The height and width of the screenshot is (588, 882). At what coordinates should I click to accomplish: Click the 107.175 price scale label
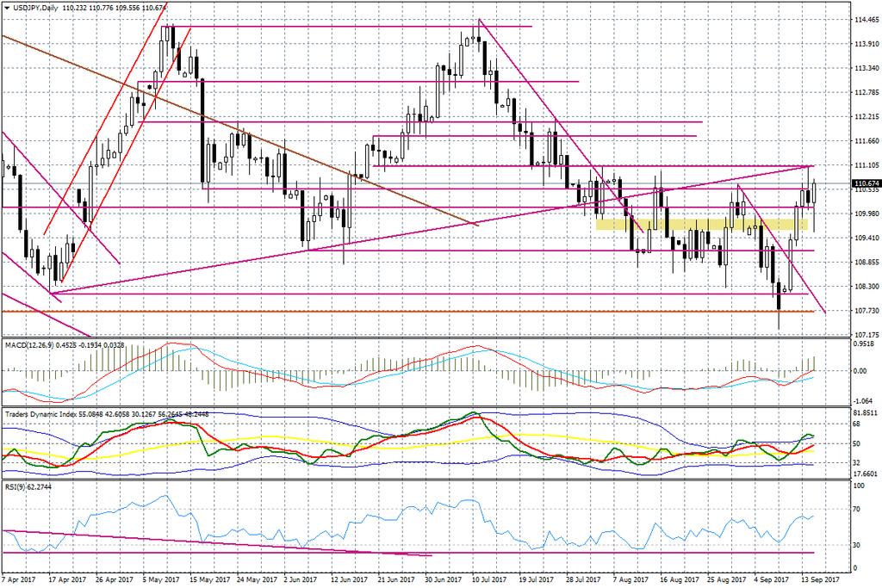pos(866,335)
